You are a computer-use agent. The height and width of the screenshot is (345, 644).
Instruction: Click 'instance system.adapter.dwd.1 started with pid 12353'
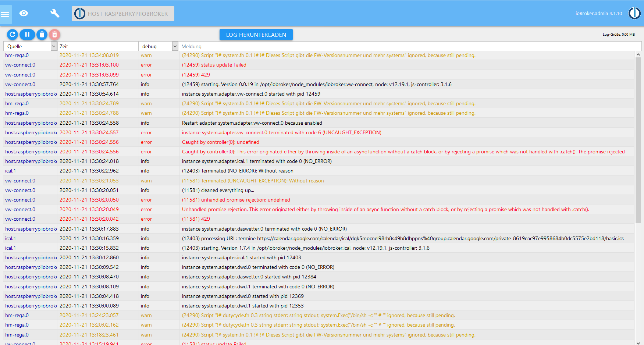[243, 306]
